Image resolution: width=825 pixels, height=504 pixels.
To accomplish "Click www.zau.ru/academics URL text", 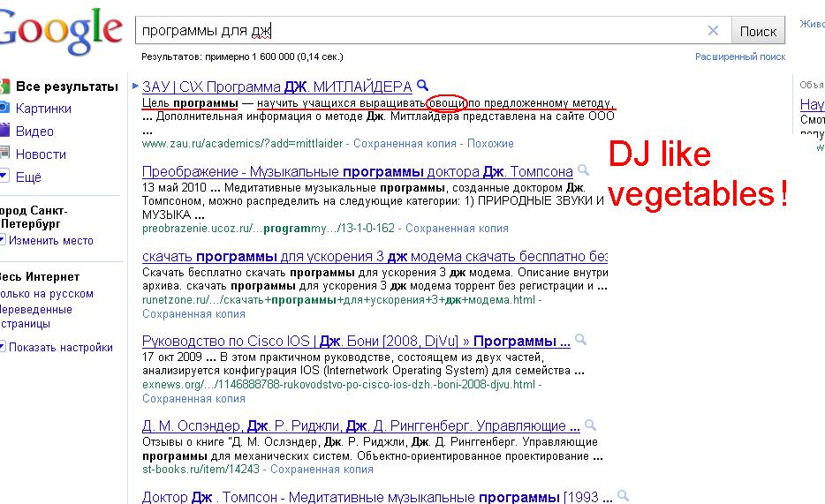I will [242, 144].
